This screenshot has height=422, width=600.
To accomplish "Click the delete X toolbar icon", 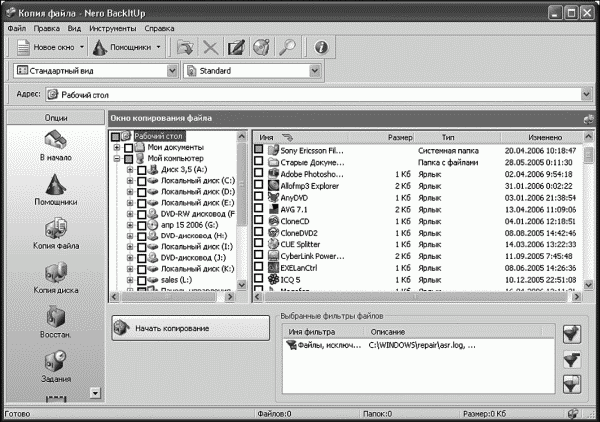I will [x=210, y=47].
